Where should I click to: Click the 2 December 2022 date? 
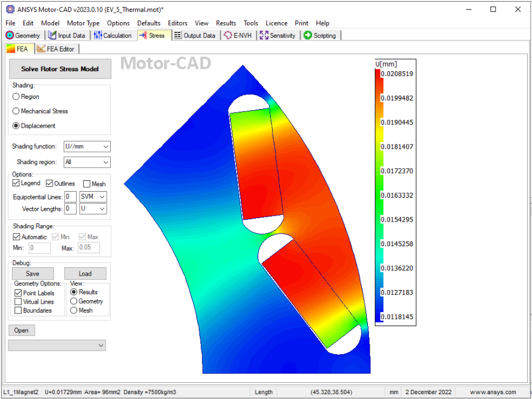pyautogui.click(x=428, y=392)
